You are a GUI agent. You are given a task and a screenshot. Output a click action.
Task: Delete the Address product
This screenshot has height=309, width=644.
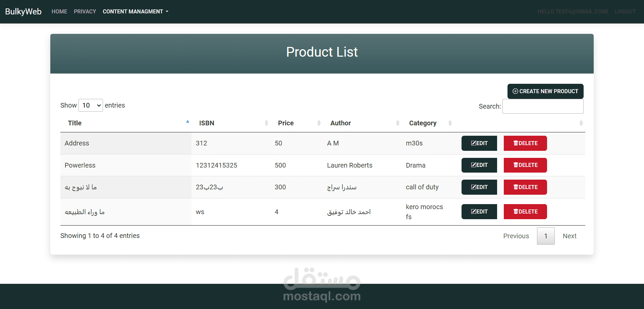tap(525, 143)
